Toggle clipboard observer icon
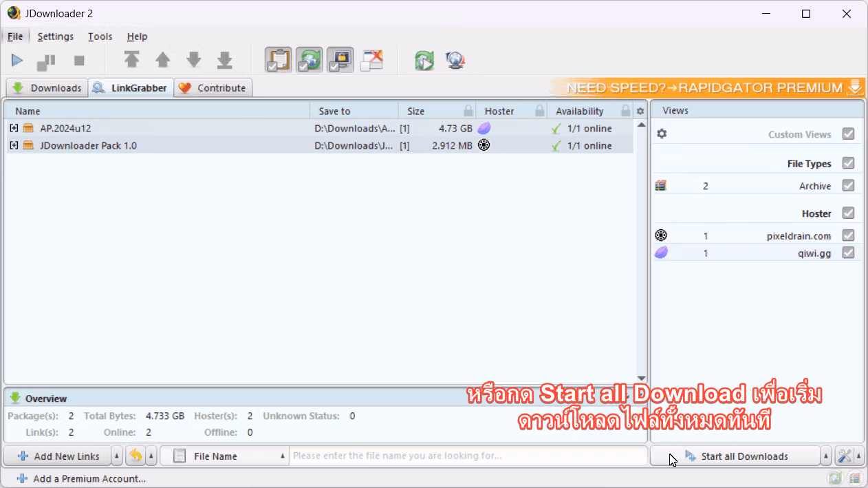The image size is (868, 488). tap(279, 60)
